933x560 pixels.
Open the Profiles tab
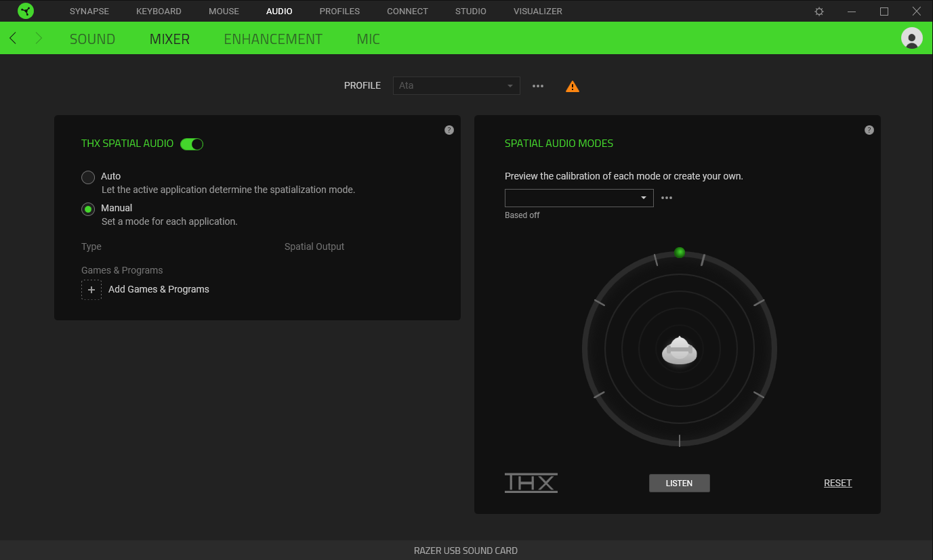pos(339,12)
